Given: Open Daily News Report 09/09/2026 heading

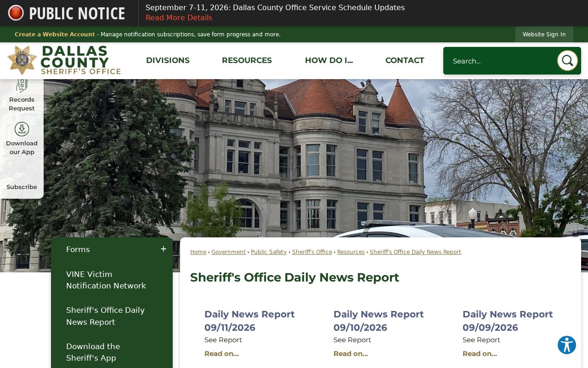Looking at the screenshot, I should (508, 321).
